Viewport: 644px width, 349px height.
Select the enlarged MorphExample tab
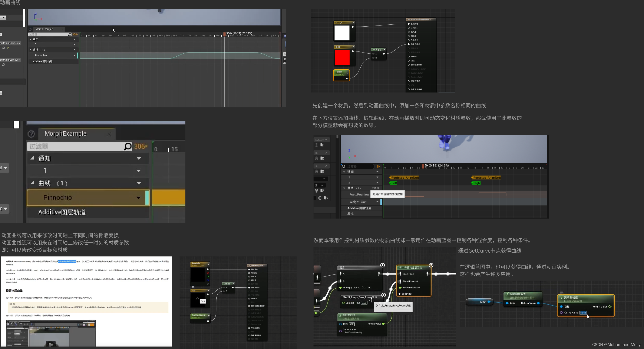(x=66, y=134)
